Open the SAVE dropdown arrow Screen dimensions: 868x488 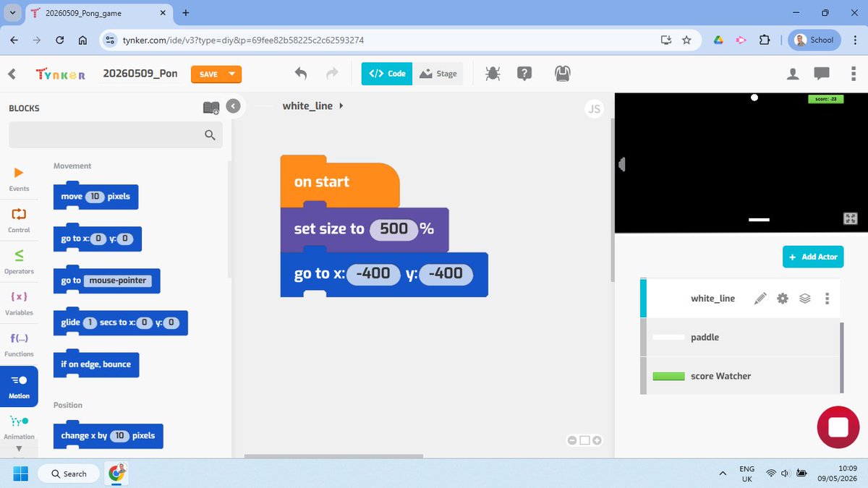tap(231, 74)
